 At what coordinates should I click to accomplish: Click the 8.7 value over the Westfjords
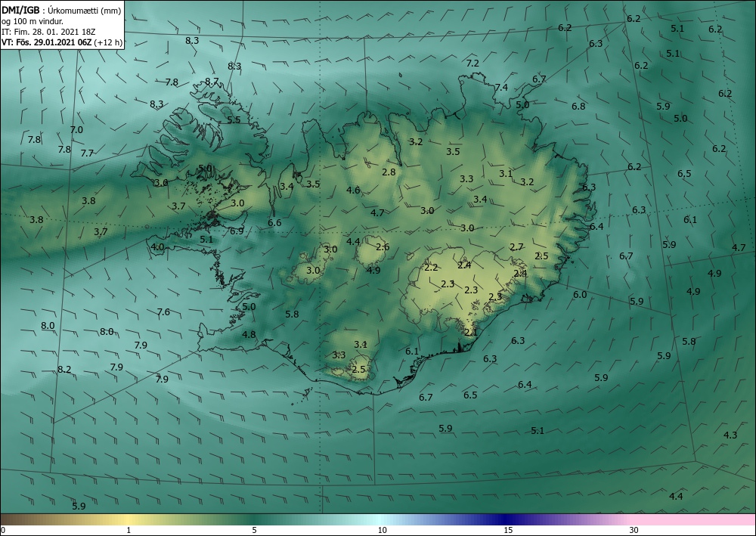(x=212, y=82)
